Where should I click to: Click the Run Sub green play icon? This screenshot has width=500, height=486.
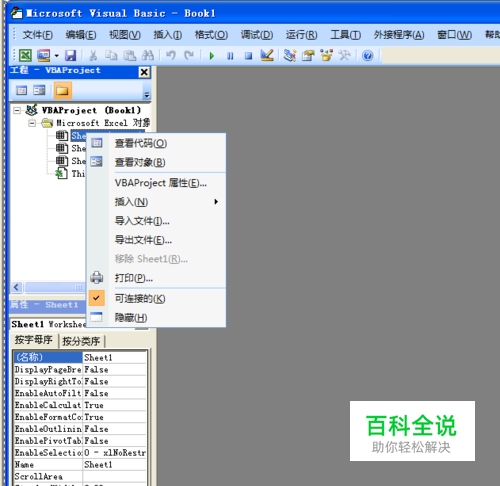pyautogui.click(x=212, y=56)
